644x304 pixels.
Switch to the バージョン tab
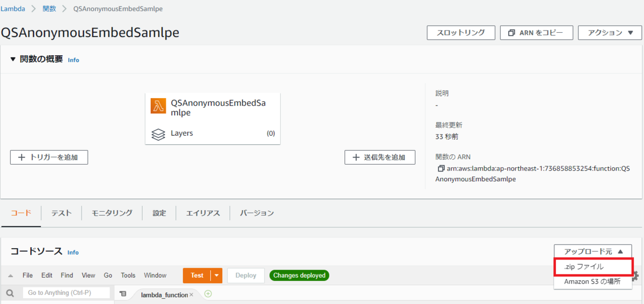point(257,213)
